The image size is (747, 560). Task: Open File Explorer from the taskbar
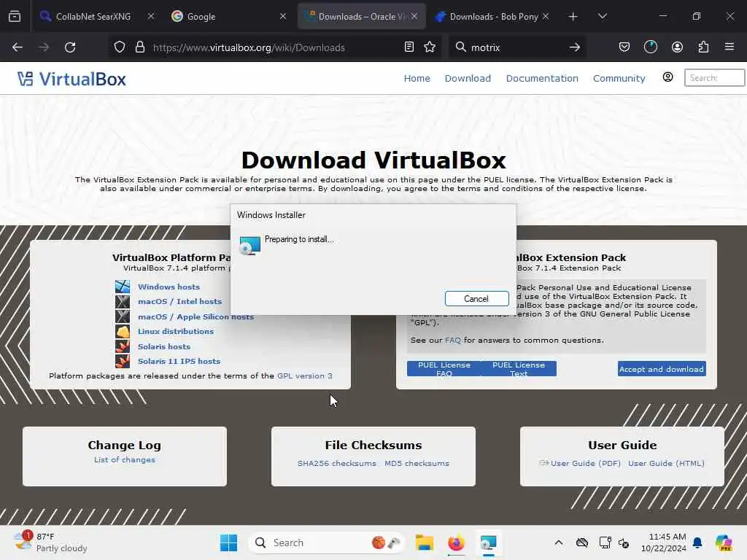pos(424,542)
